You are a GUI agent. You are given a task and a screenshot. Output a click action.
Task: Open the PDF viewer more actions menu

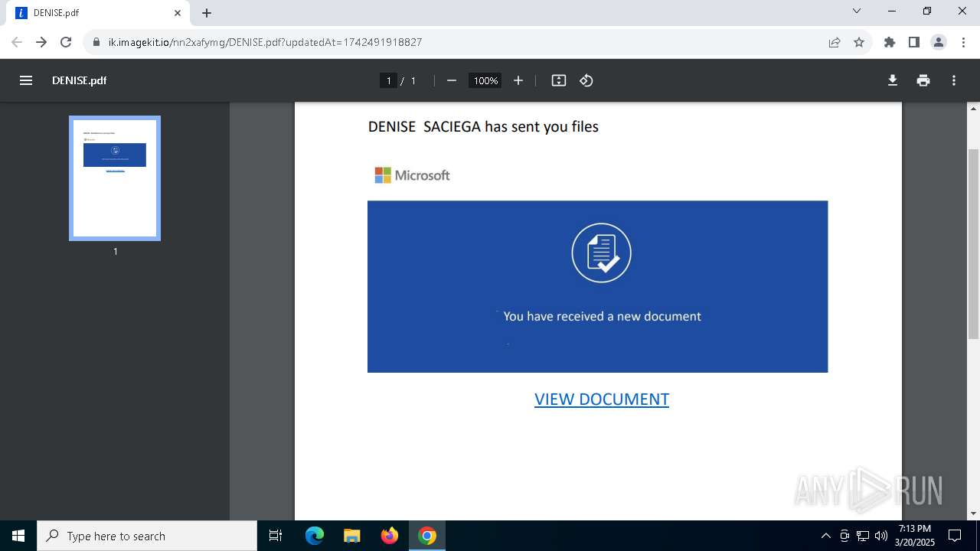point(954,80)
